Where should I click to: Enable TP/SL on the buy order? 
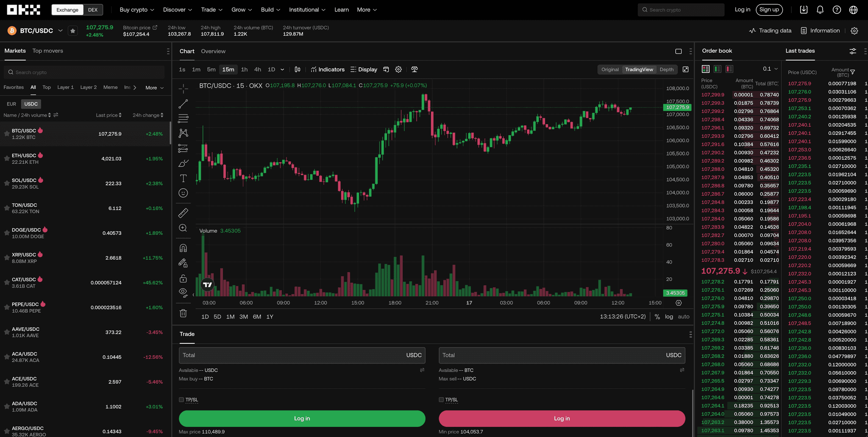182,399
